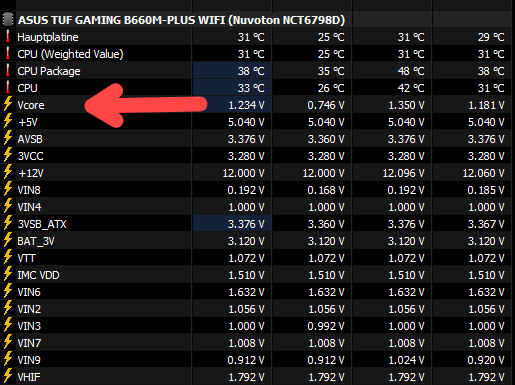Screen dimensions: 515x385
Task: Click the lightning bolt icon next to +12V
Action: [8, 173]
